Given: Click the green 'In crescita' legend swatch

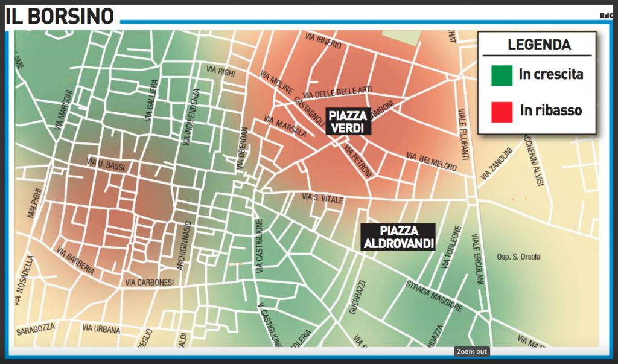Looking at the screenshot, I should [x=502, y=76].
